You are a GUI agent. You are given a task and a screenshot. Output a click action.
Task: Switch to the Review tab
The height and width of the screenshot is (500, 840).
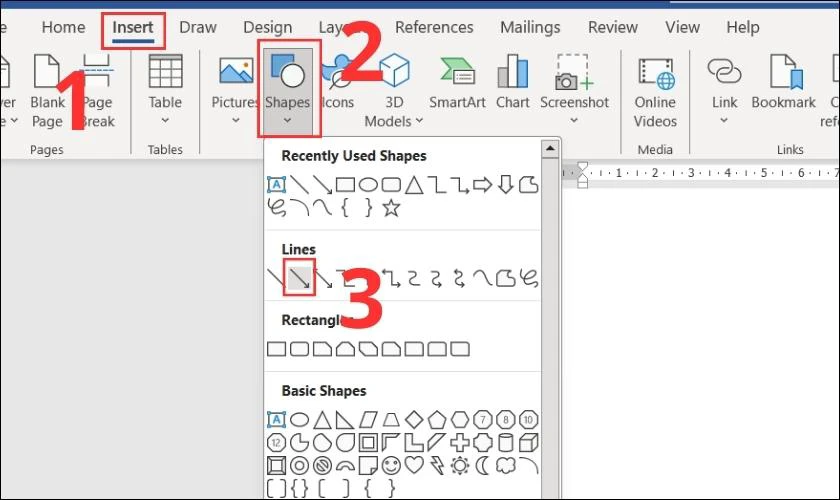[x=612, y=27]
